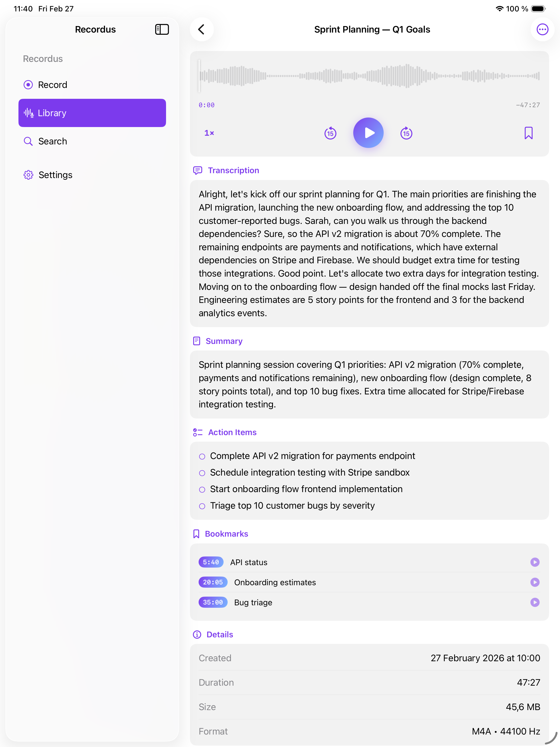Go back using the back chevron
560x747 pixels.
coord(202,29)
